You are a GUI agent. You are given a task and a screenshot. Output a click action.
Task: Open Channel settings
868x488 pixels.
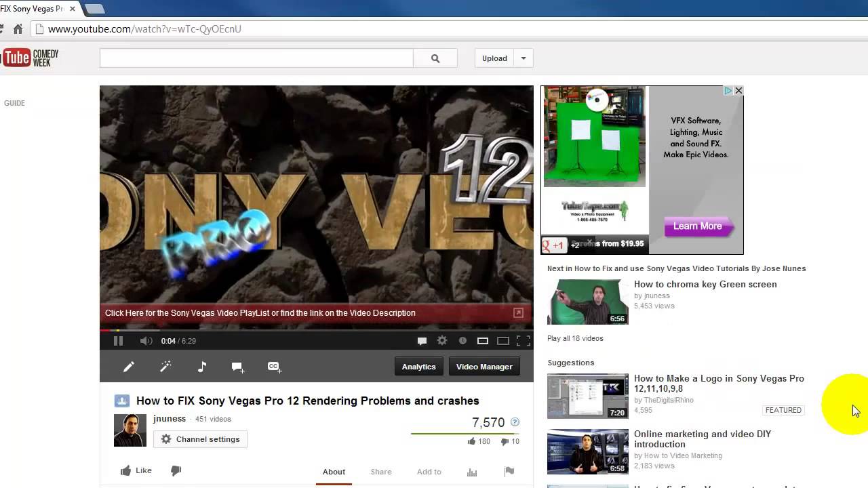click(x=201, y=439)
